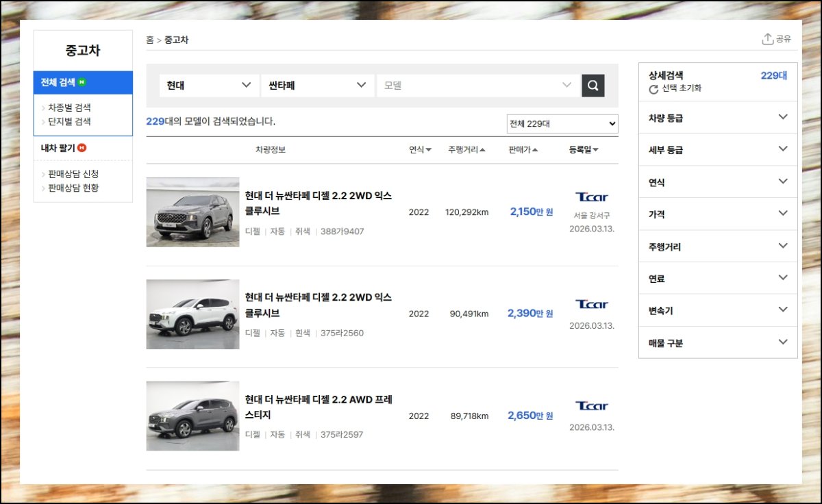
Task: Click the 2,650만 원 price
Action: tap(530, 415)
